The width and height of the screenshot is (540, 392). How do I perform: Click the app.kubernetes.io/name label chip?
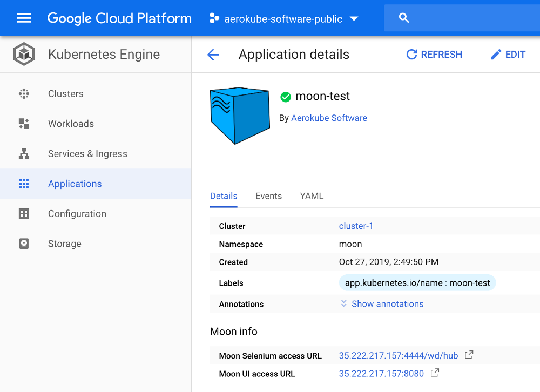(x=417, y=283)
